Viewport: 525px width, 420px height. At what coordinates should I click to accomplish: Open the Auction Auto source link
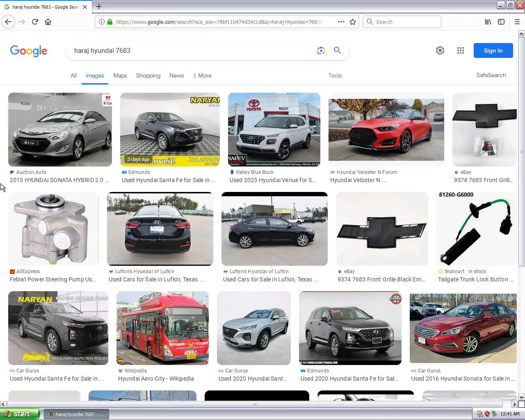click(x=31, y=172)
